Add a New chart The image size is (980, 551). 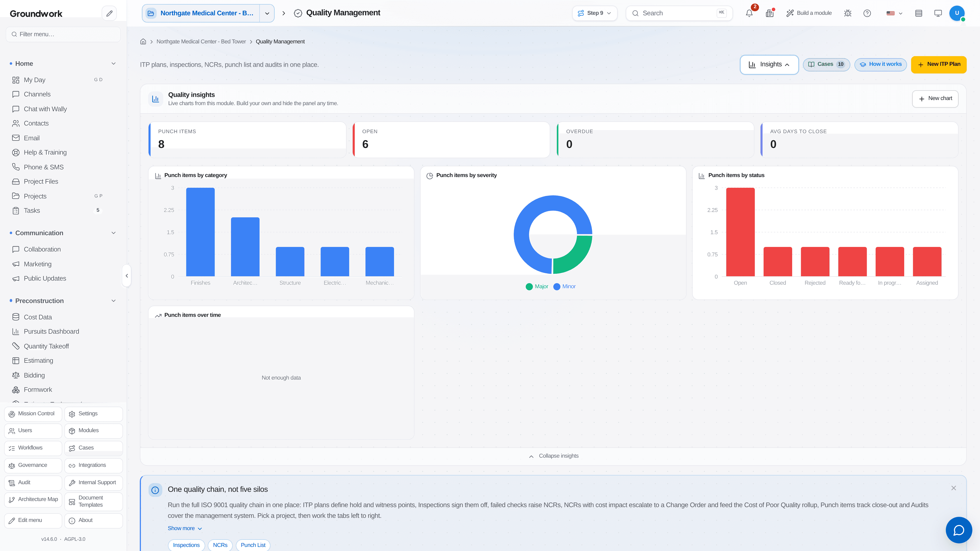(935, 99)
